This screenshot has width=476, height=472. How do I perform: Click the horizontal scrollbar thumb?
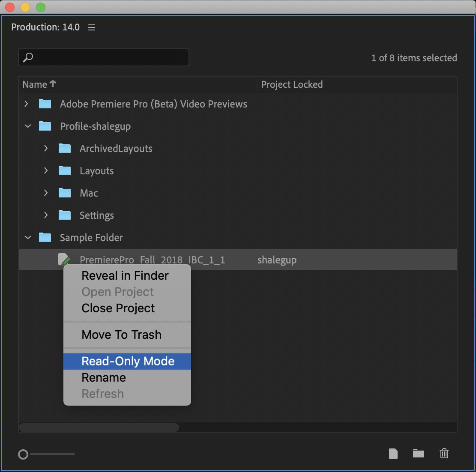tap(99, 427)
